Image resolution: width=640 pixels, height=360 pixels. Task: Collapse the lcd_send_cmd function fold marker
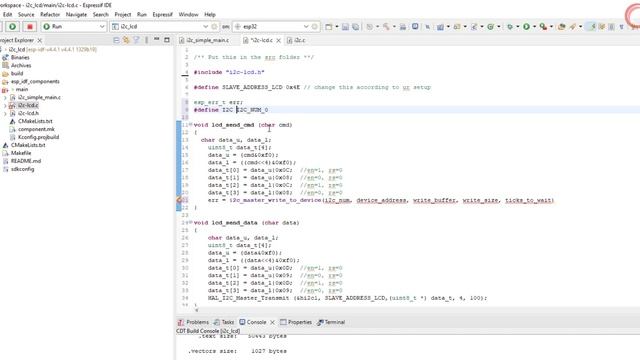[x=190, y=125]
